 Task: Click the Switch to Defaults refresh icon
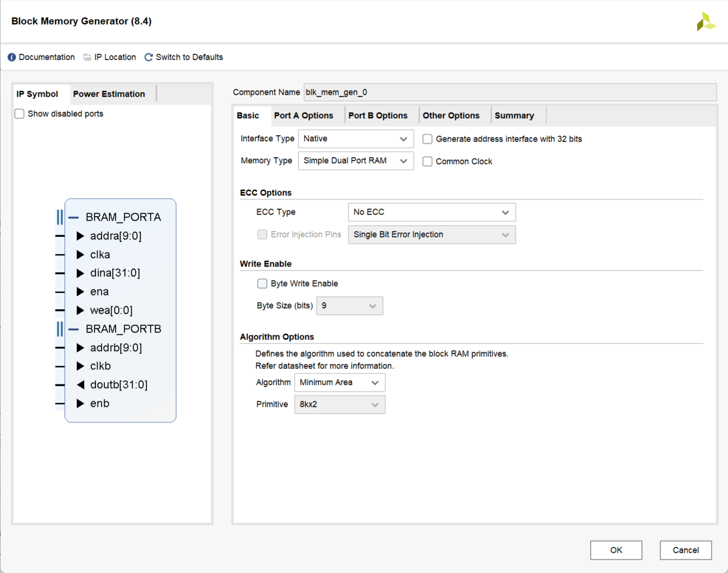point(149,57)
